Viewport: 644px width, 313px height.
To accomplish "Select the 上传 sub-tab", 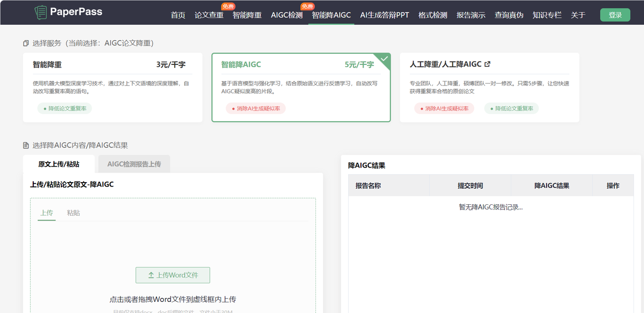I will 47,213.
